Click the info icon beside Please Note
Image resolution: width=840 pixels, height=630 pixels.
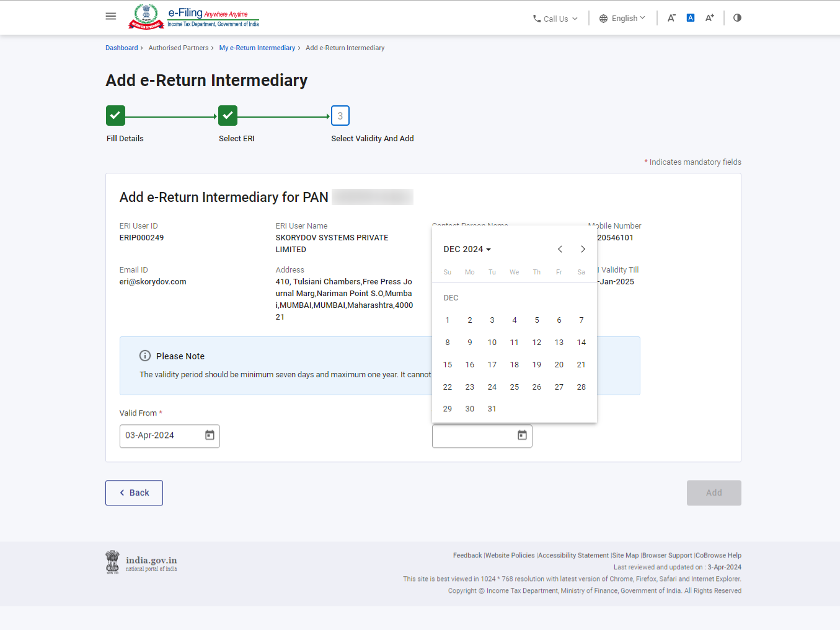(x=144, y=356)
